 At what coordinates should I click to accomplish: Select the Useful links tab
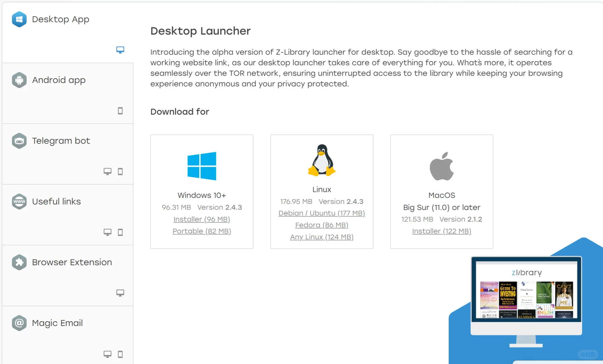[x=68, y=215]
